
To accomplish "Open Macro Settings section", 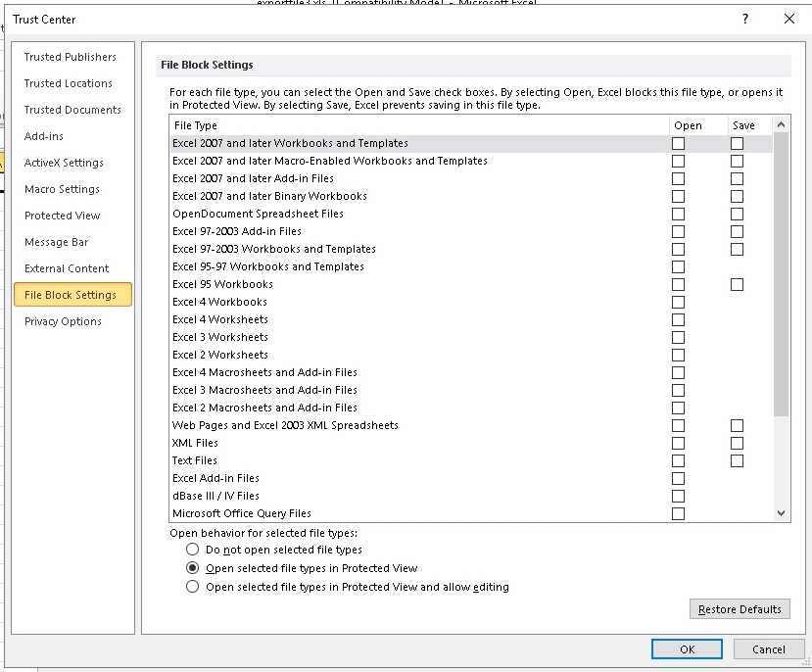I will point(62,189).
